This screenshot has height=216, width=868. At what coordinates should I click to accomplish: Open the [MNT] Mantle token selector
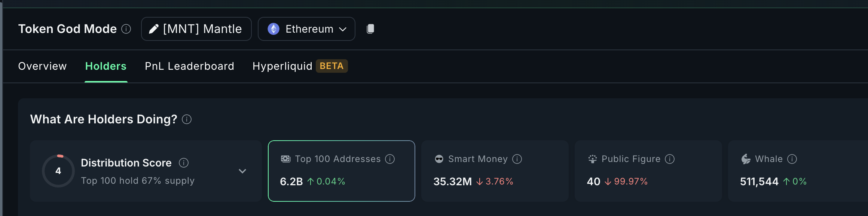[202, 29]
